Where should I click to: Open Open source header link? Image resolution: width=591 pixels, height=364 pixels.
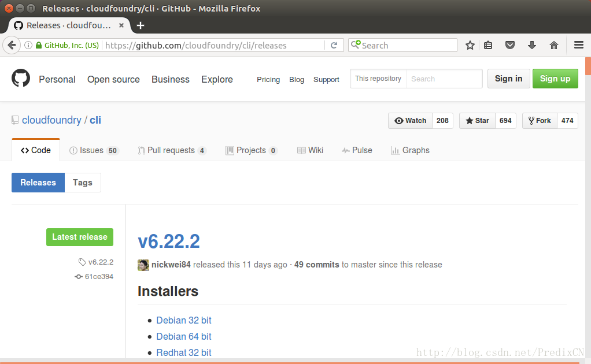pyautogui.click(x=113, y=79)
